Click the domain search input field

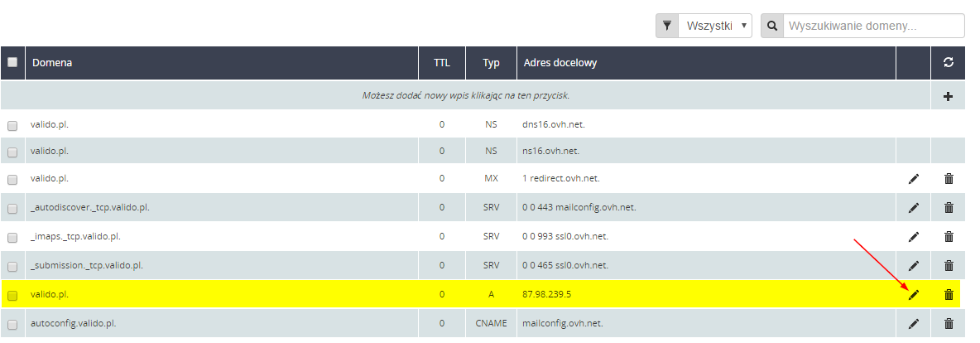coord(873,26)
